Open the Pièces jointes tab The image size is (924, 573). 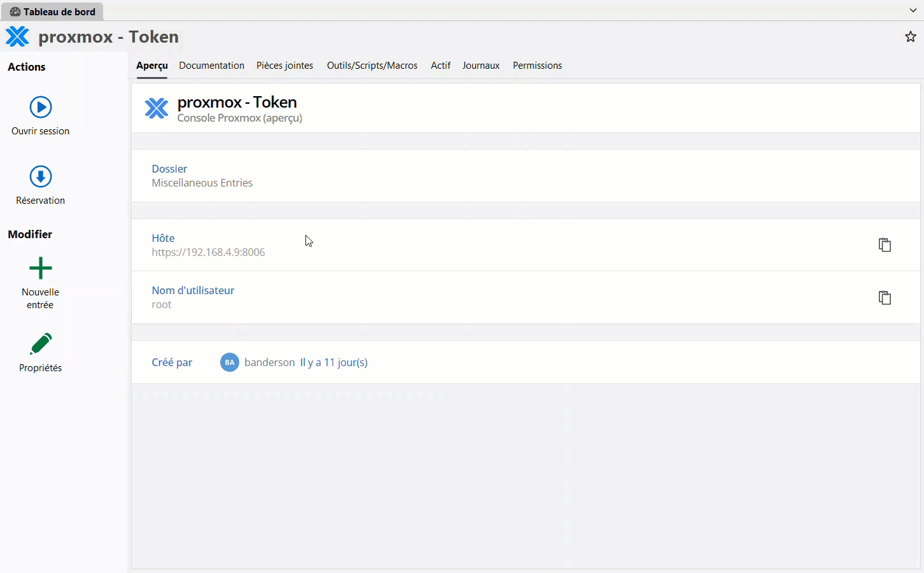pyautogui.click(x=284, y=66)
